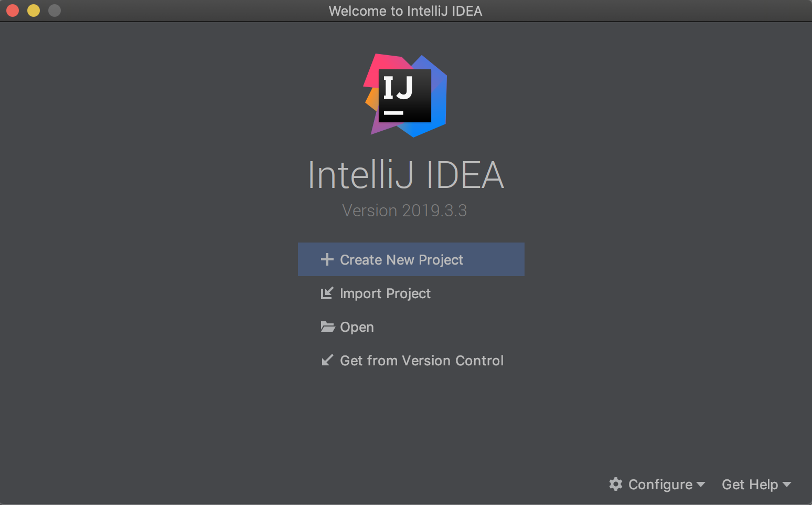Click the Version 2019.3.3 text

(x=404, y=211)
